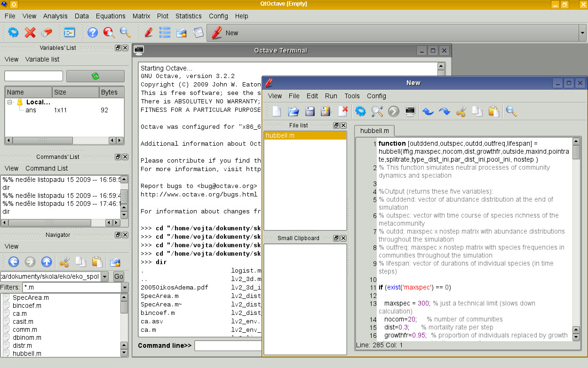
Task: Click the red X stop icon in main toolbar
Action: pyautogui.click(x=30, y=32)
